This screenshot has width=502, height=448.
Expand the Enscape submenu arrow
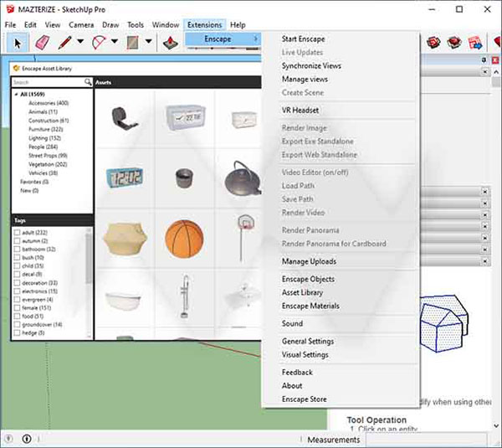tap(255, 39)
